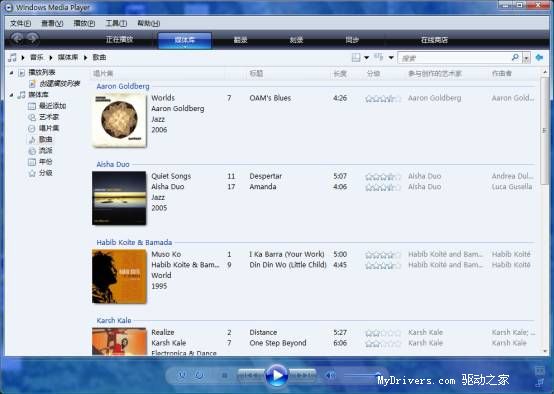
Task: Toggle shuffle mode in playback controls
Action: point(181,375)
